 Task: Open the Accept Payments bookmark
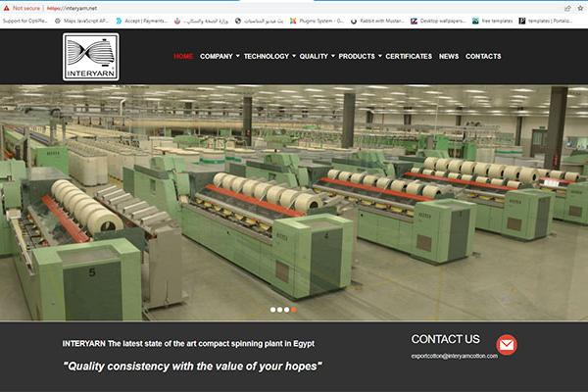[141, 21]
